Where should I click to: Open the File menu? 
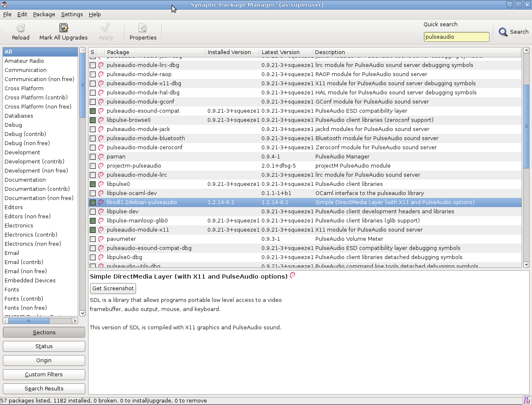[x=7, y=14]
